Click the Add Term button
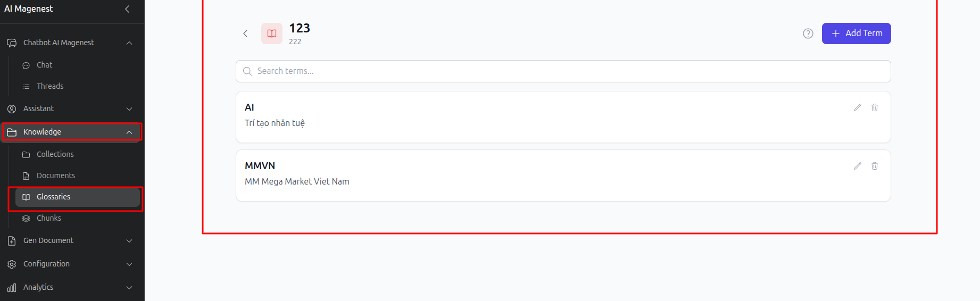This screenshot has width=980, height=301. (x=857, y=34)
